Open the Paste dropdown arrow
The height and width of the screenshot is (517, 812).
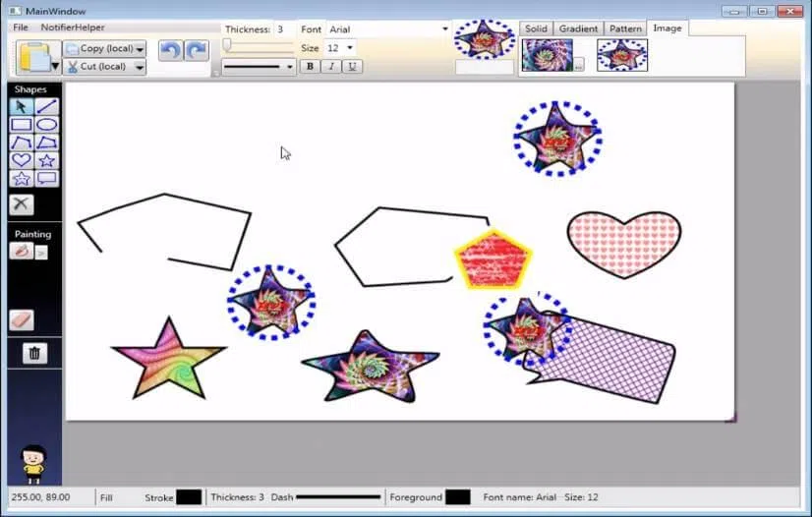pos(55,66)
